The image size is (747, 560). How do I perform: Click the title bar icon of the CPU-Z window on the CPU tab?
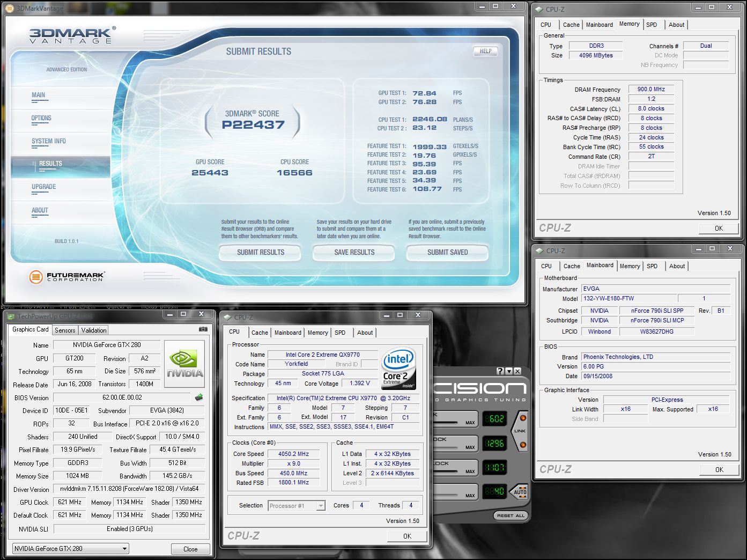[x=227, y=317]
